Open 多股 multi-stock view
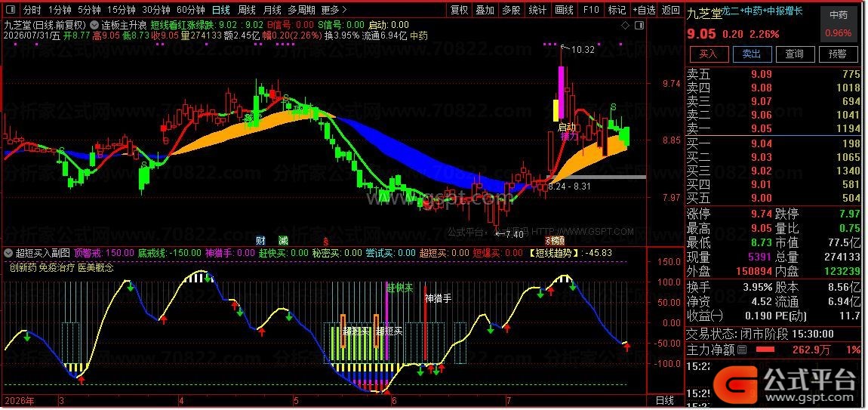This screenshot has width=868, height=410. coord(512,10)
